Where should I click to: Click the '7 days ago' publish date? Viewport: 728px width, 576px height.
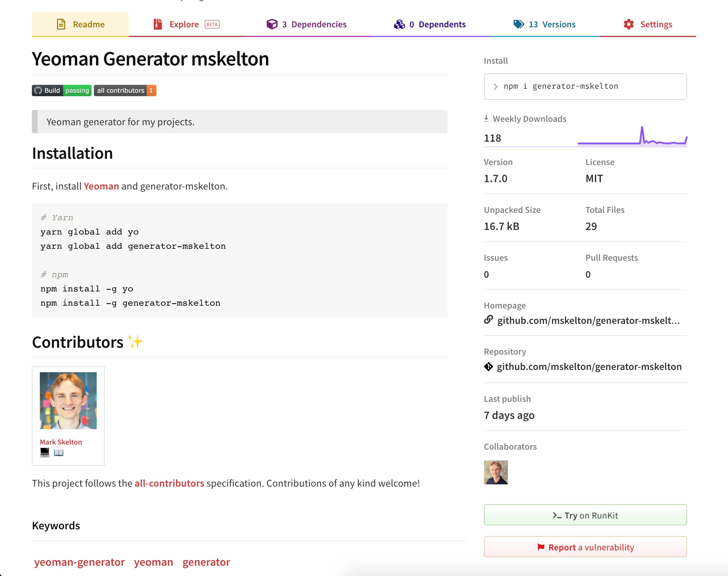click(x=509, y=415)
